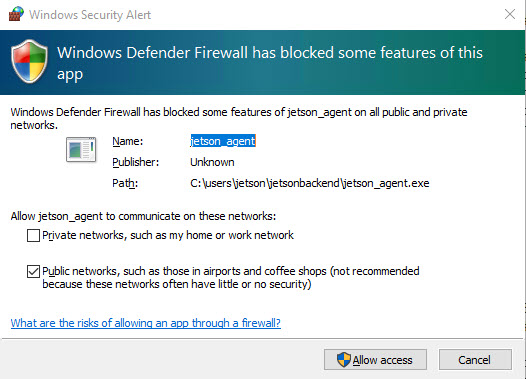
Task: Click the shield icon on Allow access
Action: 344,360
